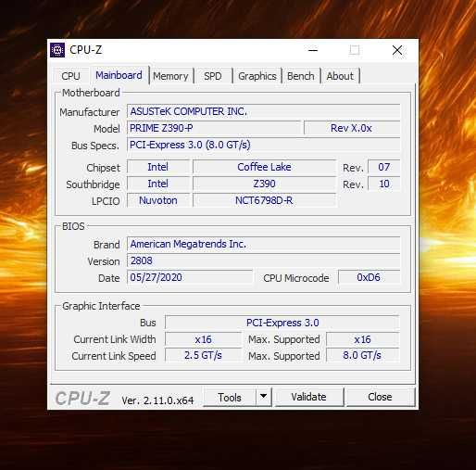Click the Tools button
The image size is (476, 470).
tap(230, 398)
